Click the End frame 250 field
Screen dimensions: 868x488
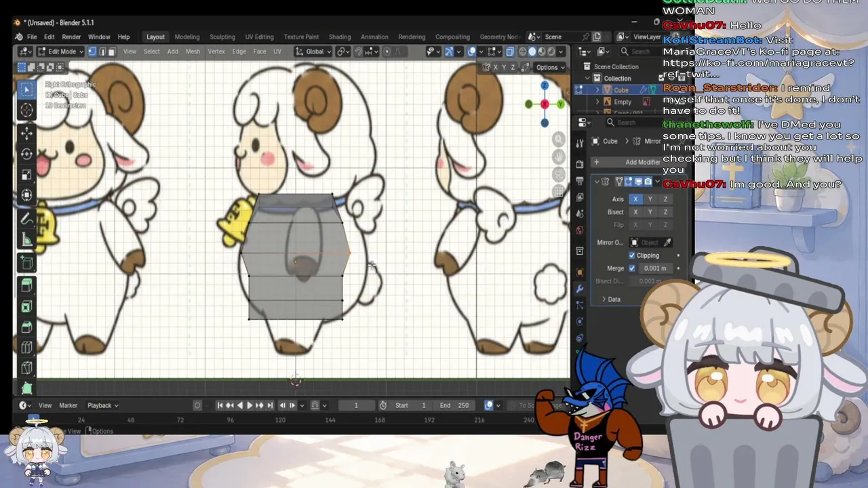pyautogui.click(x=455, y=405)
